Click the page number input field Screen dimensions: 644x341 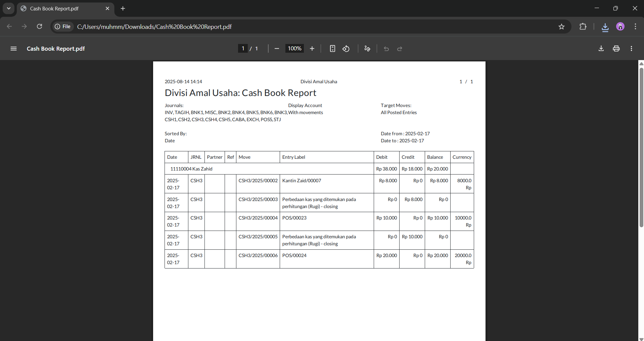click(x=243, y=49)
